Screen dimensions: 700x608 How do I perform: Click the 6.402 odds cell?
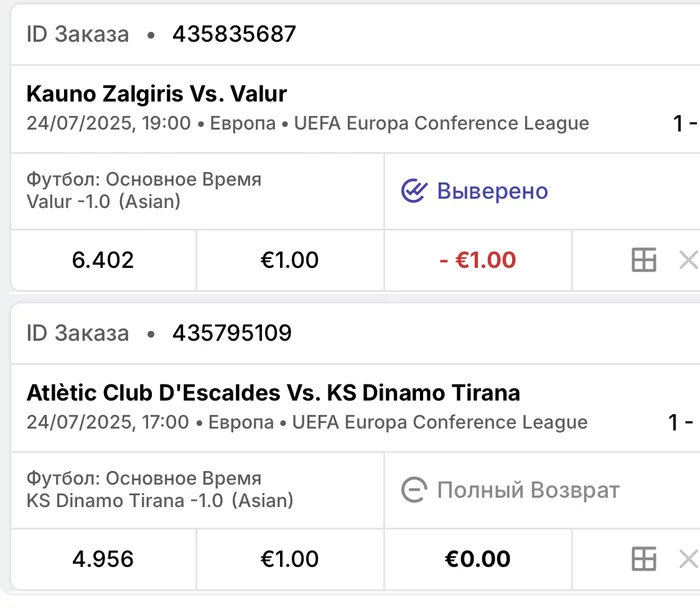103,260
